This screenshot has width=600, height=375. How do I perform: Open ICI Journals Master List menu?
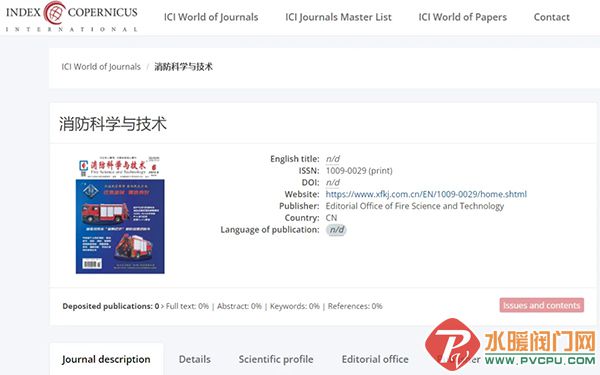(x=338, y=17)
